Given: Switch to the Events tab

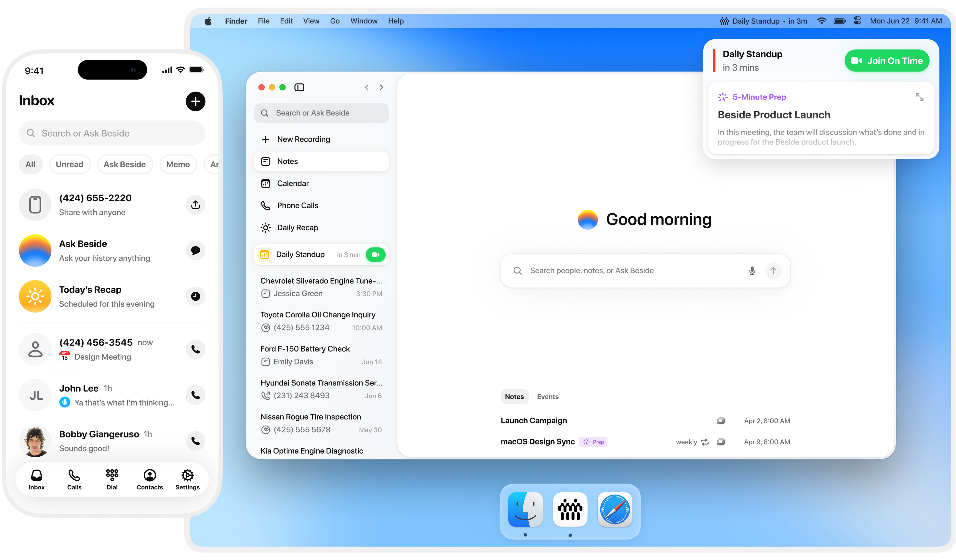Looking at the screenshot, I should (x=548, y=396).
